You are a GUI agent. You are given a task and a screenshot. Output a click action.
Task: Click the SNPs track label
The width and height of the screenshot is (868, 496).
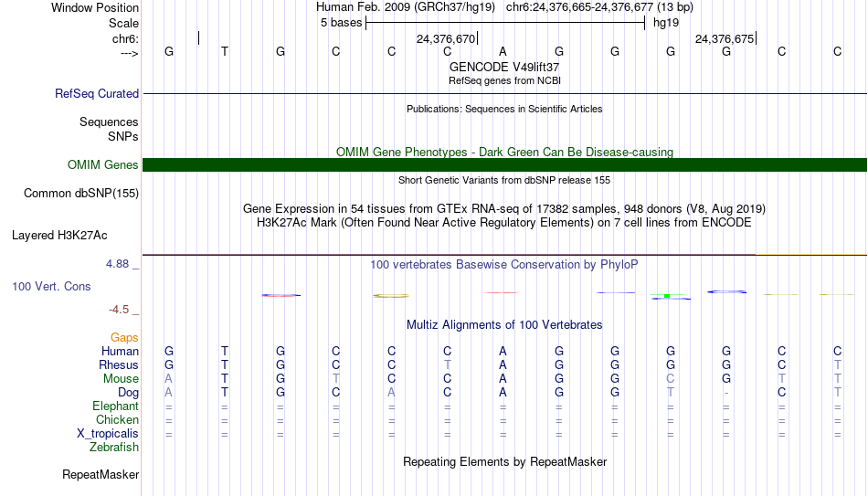coord(123,136)
